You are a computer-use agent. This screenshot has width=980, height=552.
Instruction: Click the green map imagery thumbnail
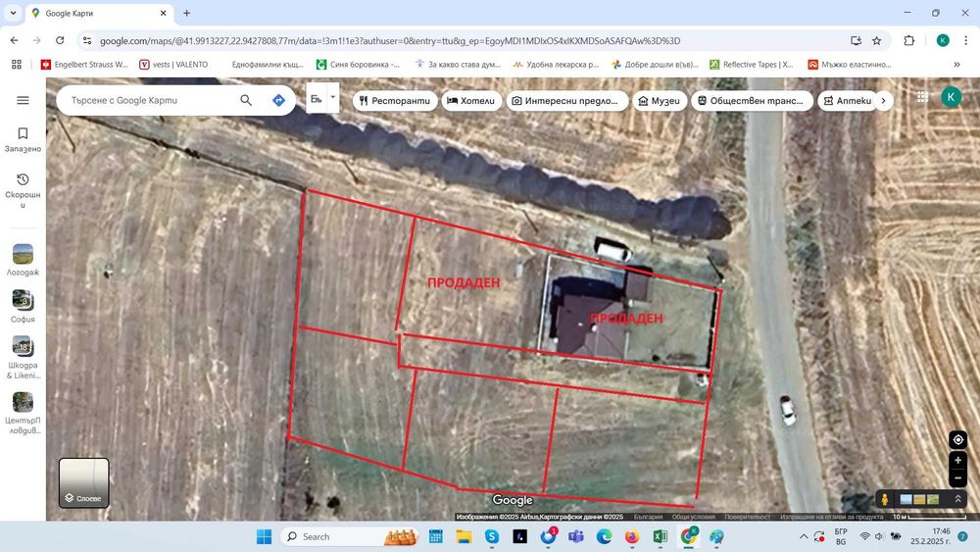click(933, 499)
